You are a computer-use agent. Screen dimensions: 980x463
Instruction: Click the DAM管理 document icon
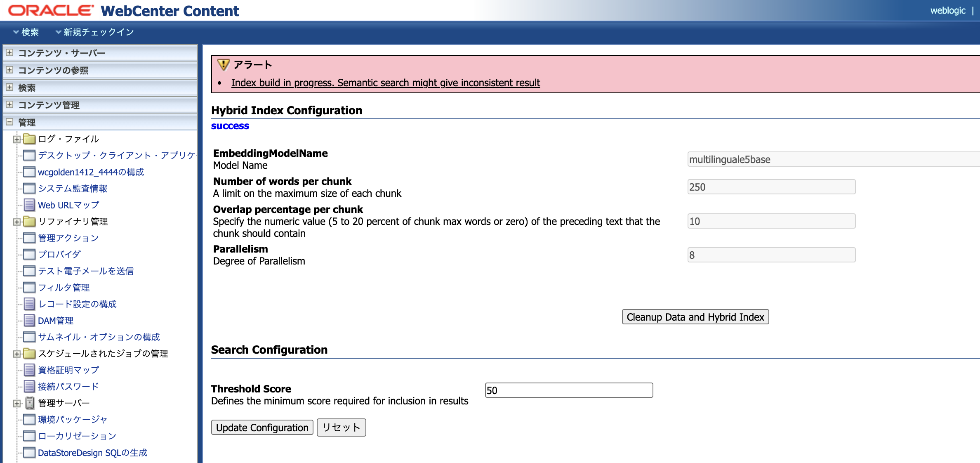click(29, 320)
